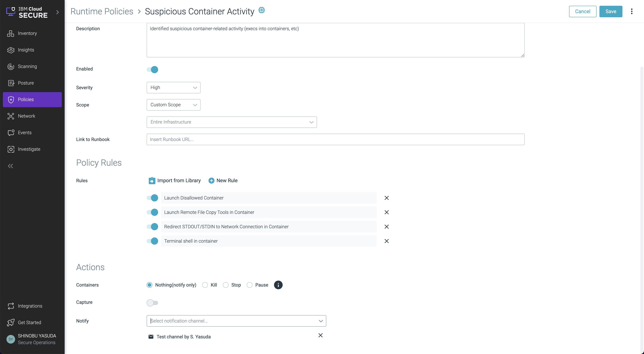Click the Containers info icon
The width and height of the screenshot is (644, 354).
(x=278, y=285)
